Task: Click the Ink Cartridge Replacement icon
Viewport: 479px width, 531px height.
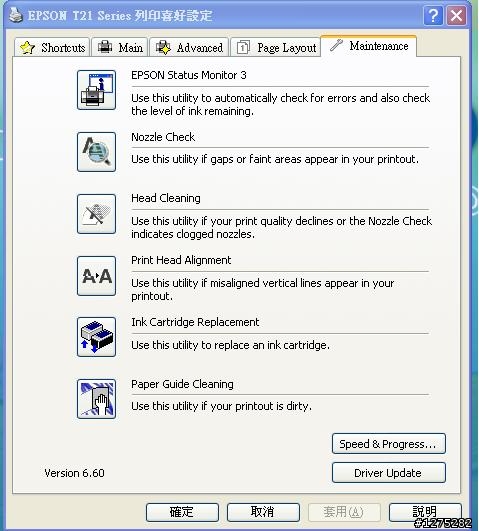Action: click(x=97, y=337)
